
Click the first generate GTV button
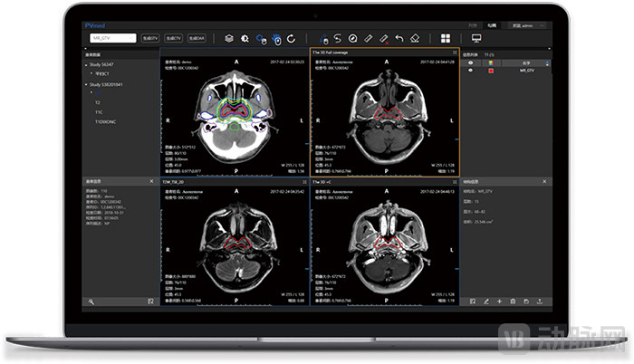(x=150, y=39)
